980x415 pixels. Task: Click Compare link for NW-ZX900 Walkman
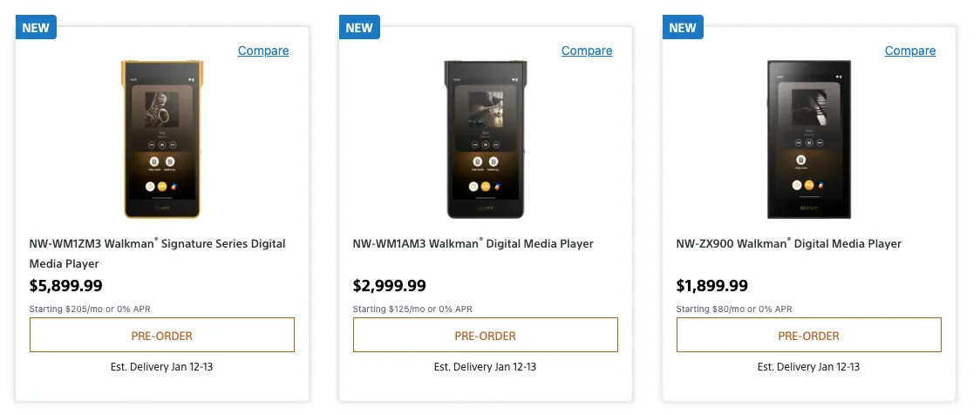pyautogui.click(x=910, y=51)
